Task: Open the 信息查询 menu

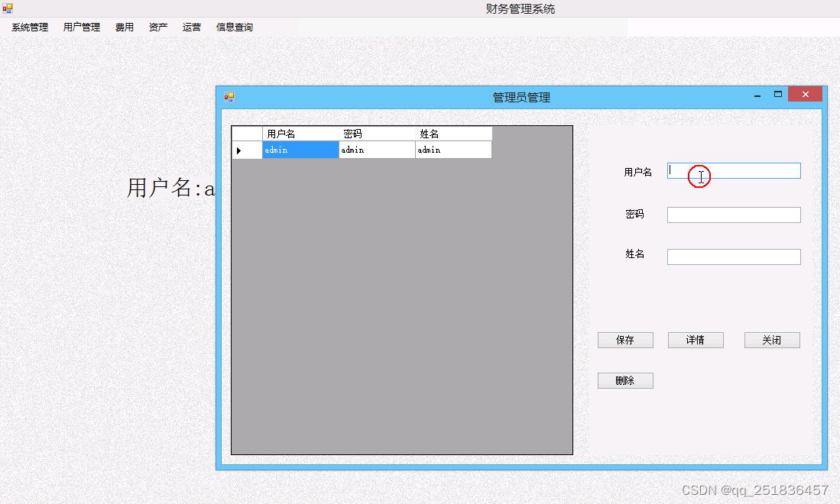Action: [234, 27]
